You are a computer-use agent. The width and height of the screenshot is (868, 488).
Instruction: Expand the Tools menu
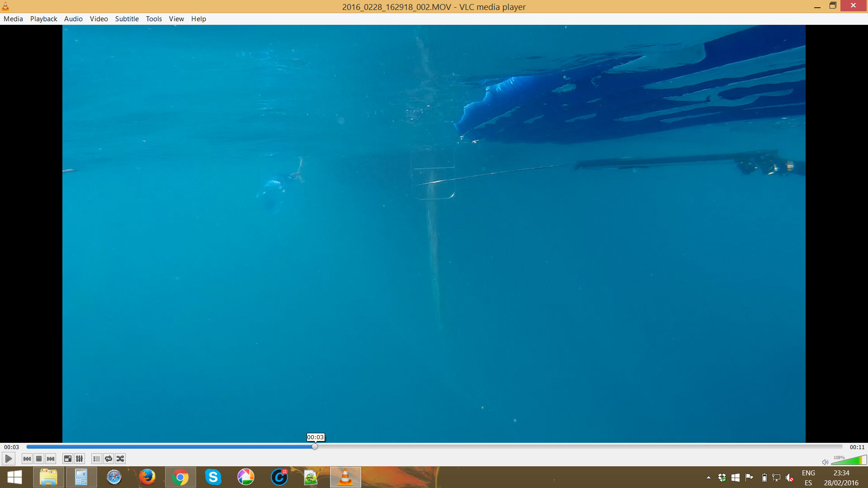tap(154, 19)
